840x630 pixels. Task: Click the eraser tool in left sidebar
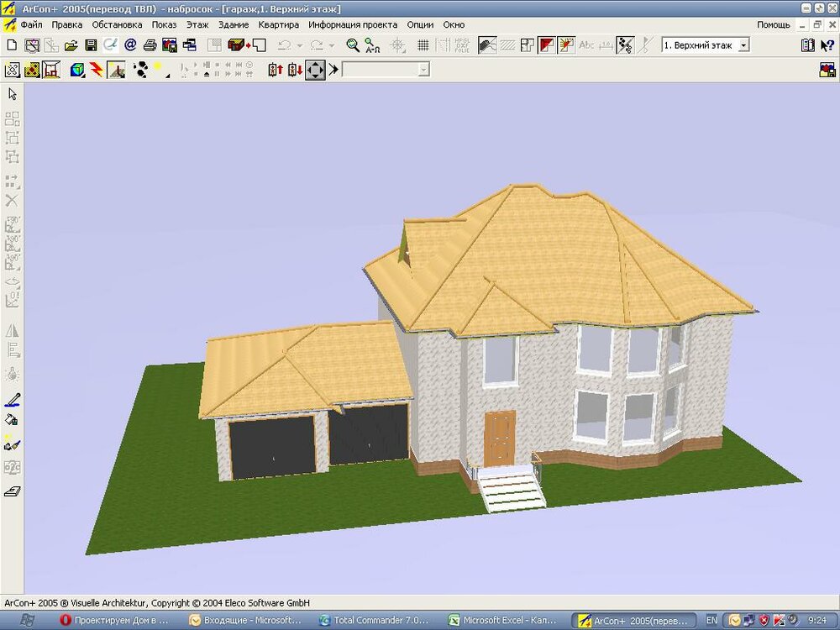point(12,491)
